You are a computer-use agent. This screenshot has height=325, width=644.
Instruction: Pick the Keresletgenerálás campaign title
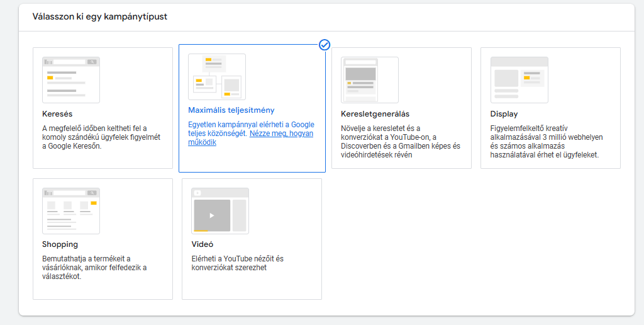click(x=375, y=114)
